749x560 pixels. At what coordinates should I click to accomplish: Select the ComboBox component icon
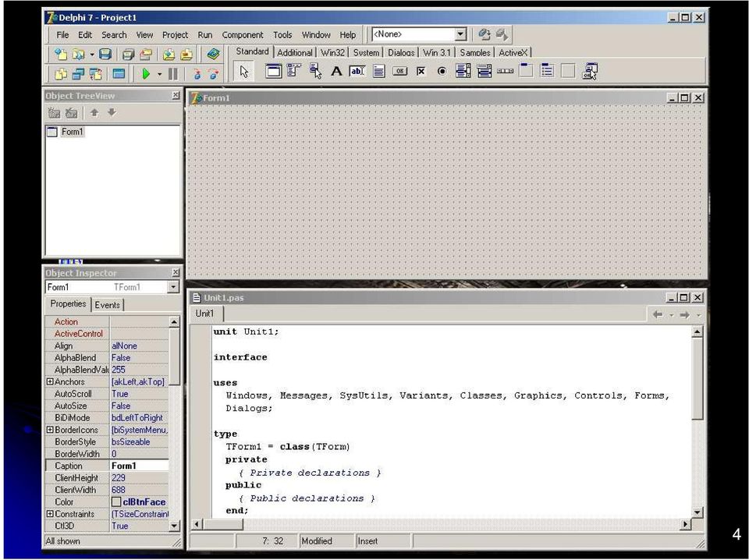[x=484, y=71]
